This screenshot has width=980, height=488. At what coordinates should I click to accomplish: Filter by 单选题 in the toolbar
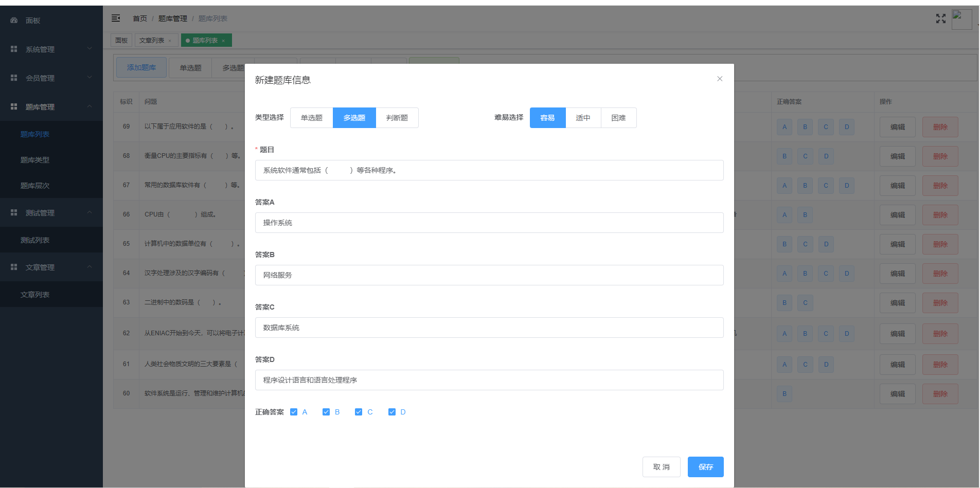click(190, 67)
